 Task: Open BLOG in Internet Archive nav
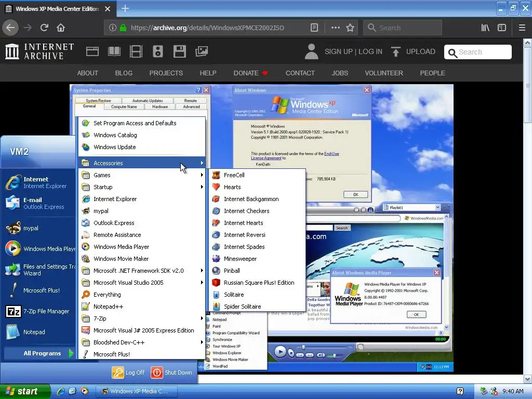coord(124,73)
